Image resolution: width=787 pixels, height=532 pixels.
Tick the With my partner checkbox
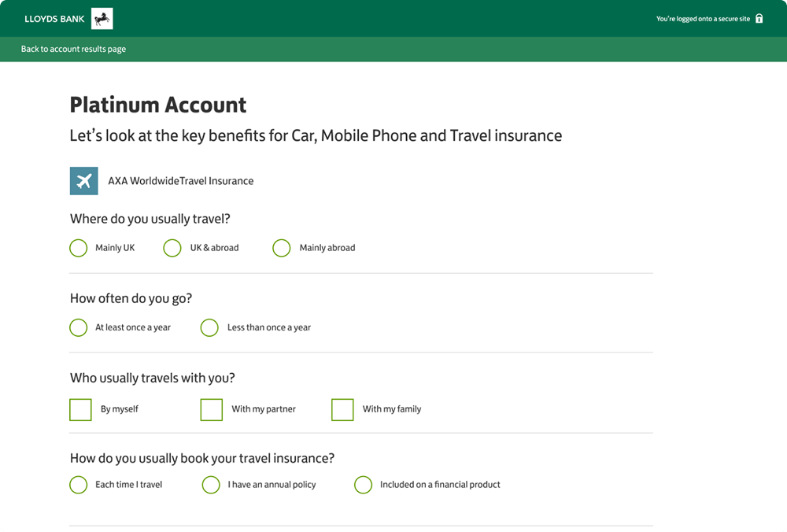click(212, 409)
